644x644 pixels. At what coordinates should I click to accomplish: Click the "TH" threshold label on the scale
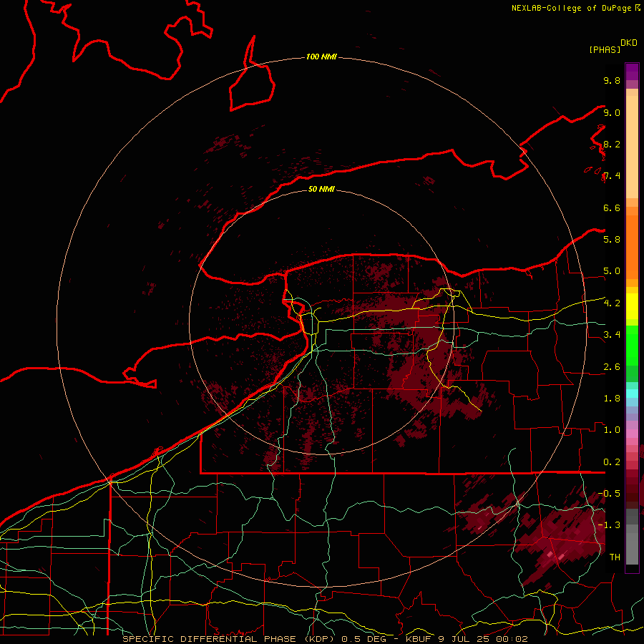point(615,557)
